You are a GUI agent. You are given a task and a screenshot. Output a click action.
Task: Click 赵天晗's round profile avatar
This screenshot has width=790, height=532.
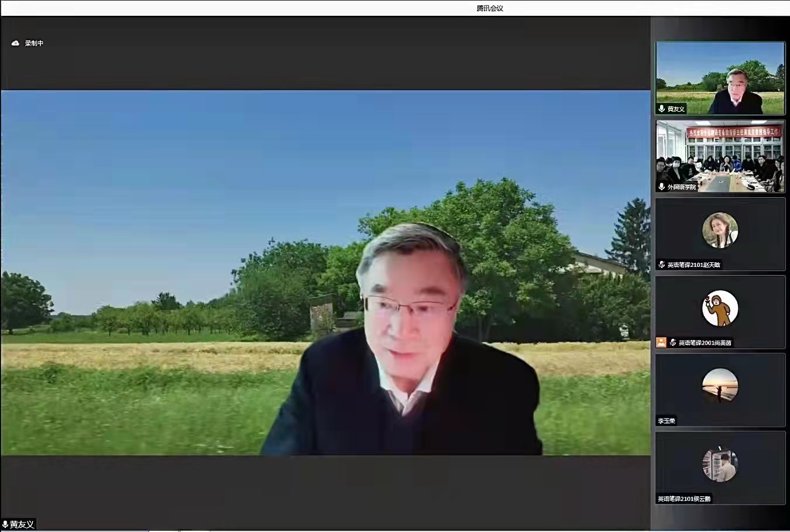pos(720,230)
